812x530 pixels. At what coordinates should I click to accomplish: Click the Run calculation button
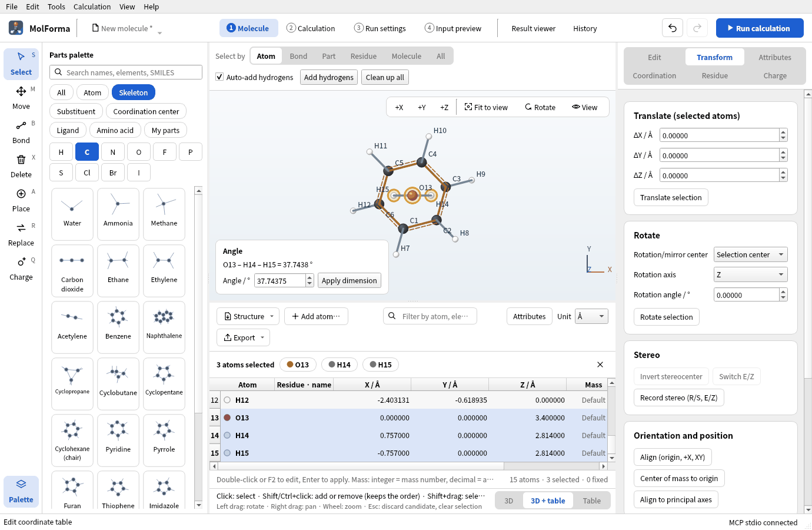point(760,28)
